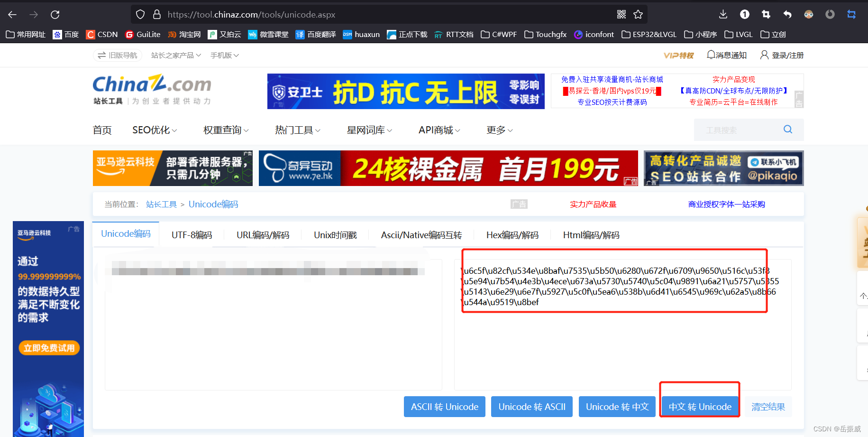
Task: Open the 站长工具 breadcrumb link
Action: pos(161,204)
